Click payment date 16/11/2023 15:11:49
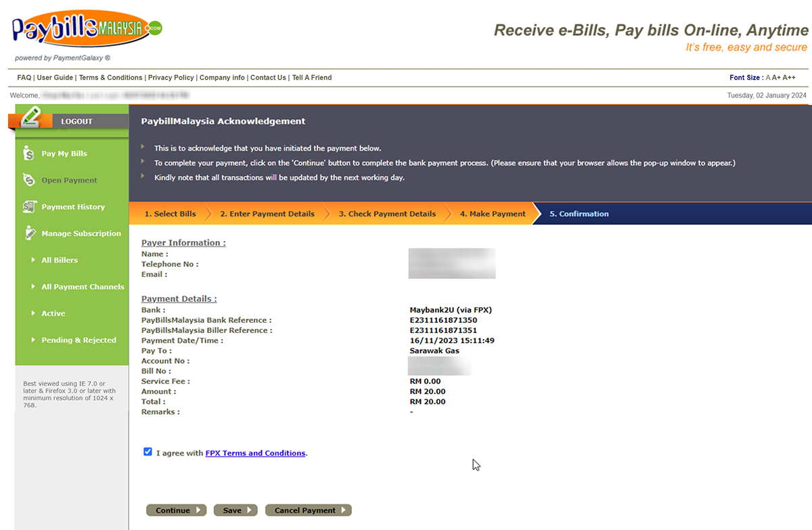This screenshot has height=530, width=812. point(452,340)
